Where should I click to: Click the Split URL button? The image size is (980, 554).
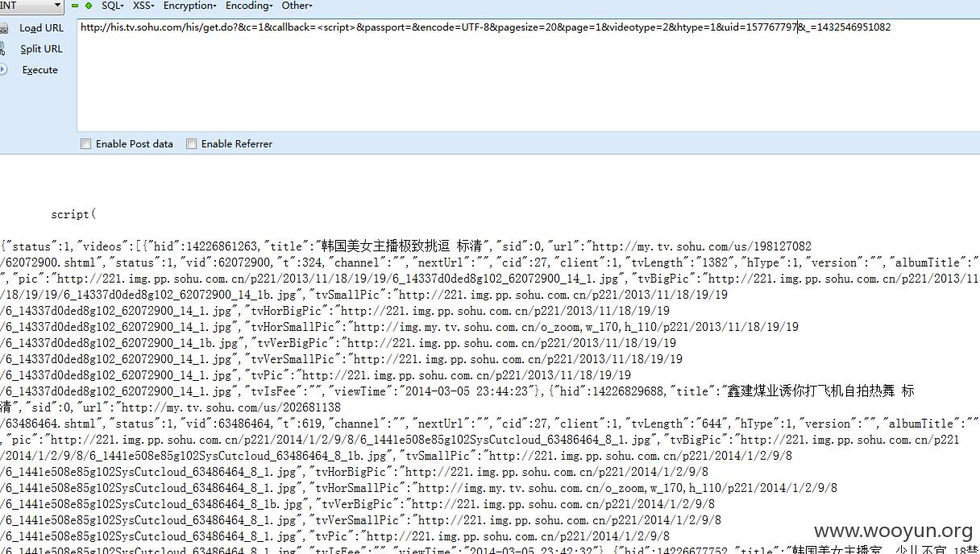41,49
